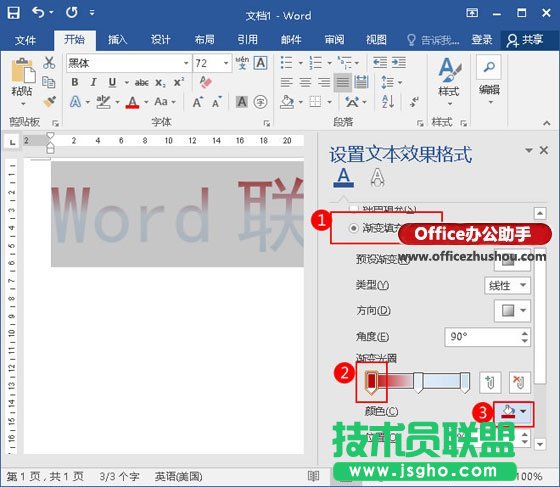Decrease font size with the shrink icon
The image size is (560, 487).
point(216,102)
